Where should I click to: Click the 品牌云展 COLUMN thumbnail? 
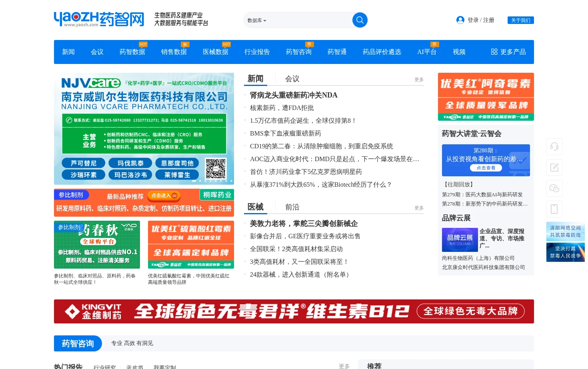pyautogui.click(x=460, y=240)
